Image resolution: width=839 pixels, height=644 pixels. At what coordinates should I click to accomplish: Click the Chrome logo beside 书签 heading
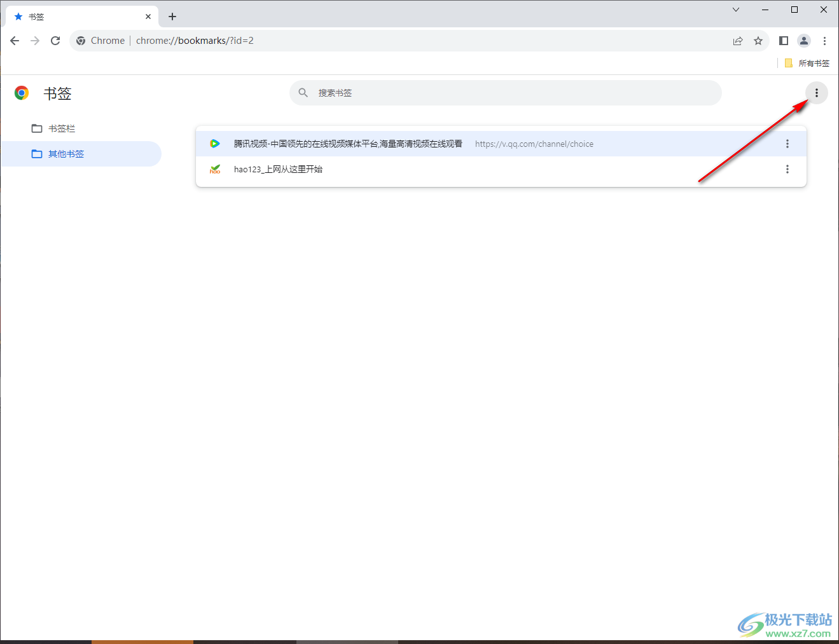tap(22, 93)
